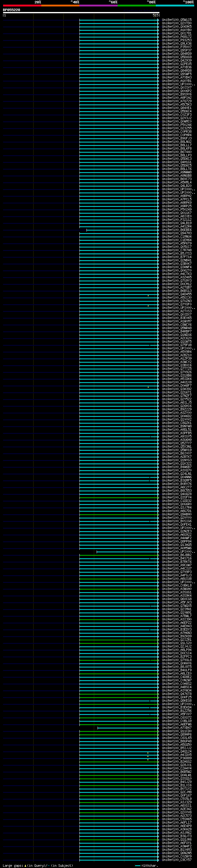This screenshot has height=868, width=197.
Task: Open hit UniRef100_Q3SFY4
Action: pos(177,497)
